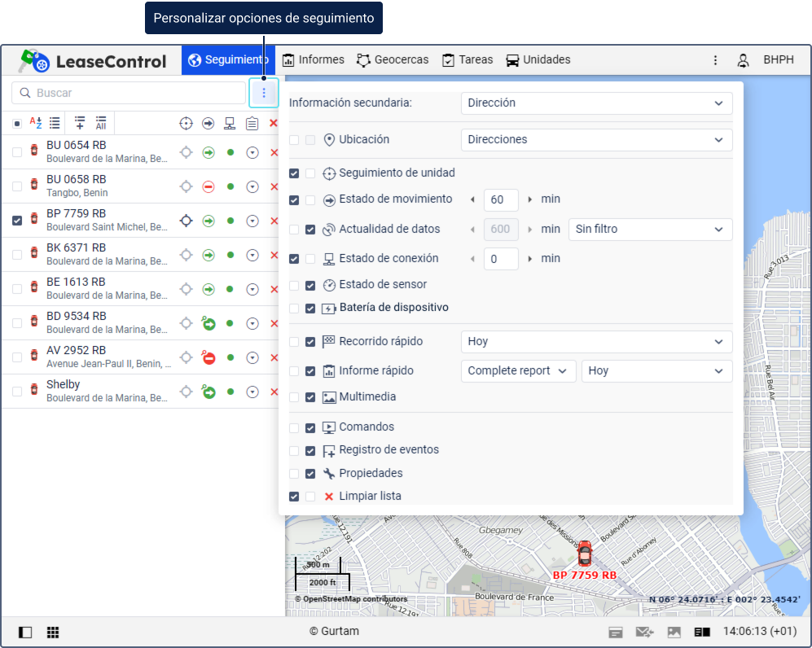Open the user account icon beside BHPH
The width and height of the screenshot is (812, 648).
(743, 60)
